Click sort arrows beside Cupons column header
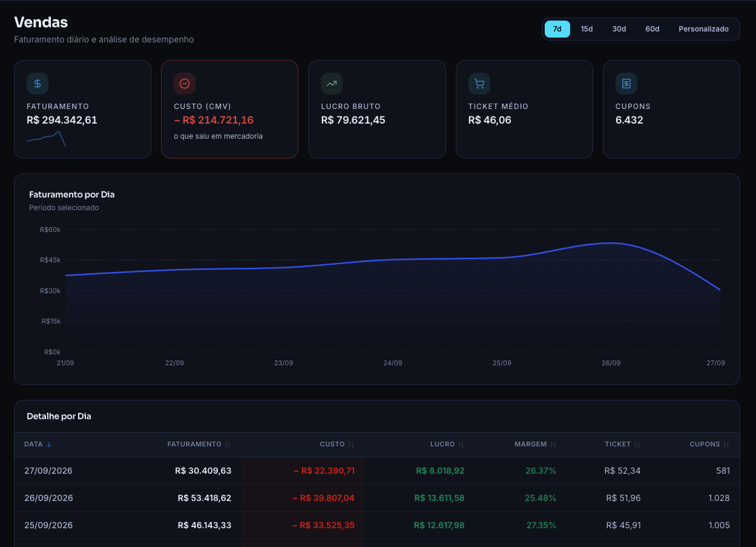 pyautogui.click(x=726, y=445)
